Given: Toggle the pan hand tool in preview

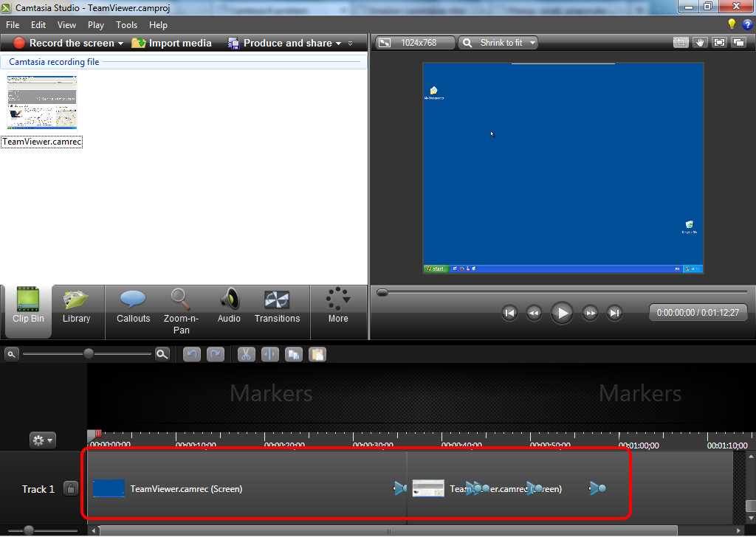Looking at the screenshot, I should (700, 43).
